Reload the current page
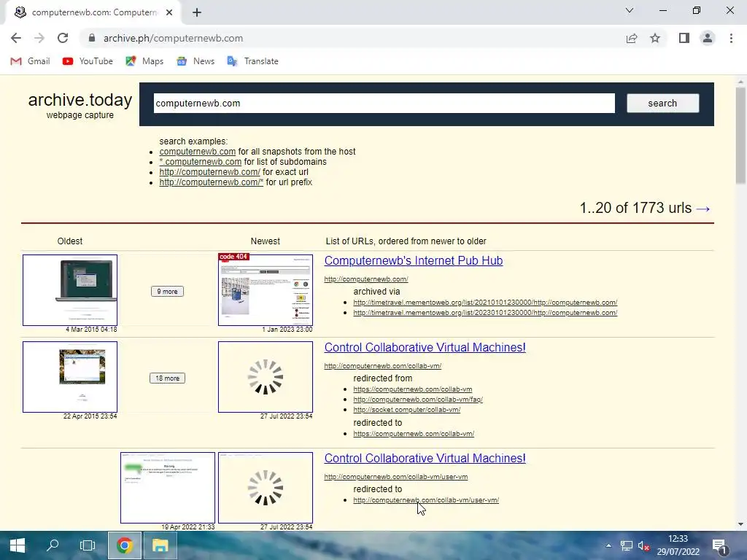The image size is (747, 560). point(63,38)
